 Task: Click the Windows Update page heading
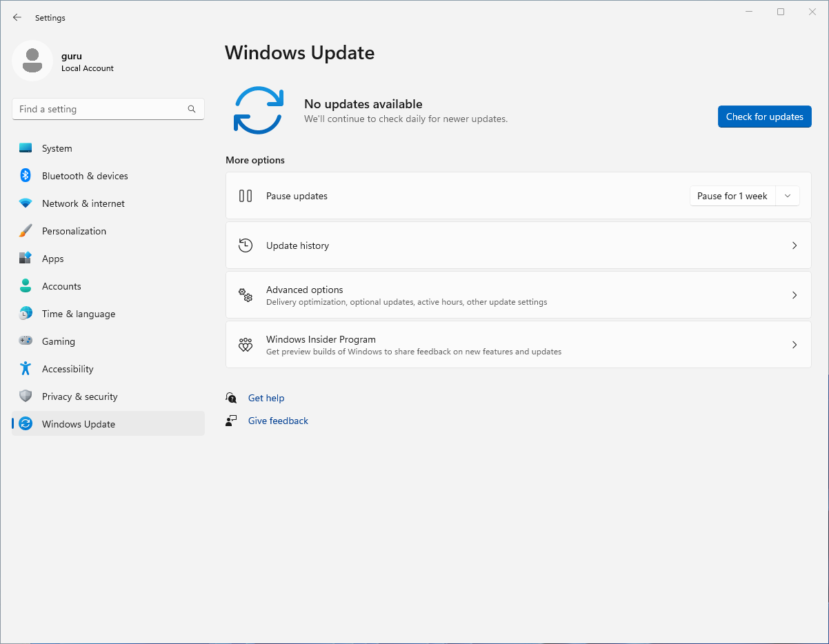pyautogui.click(x=299, y=52)
